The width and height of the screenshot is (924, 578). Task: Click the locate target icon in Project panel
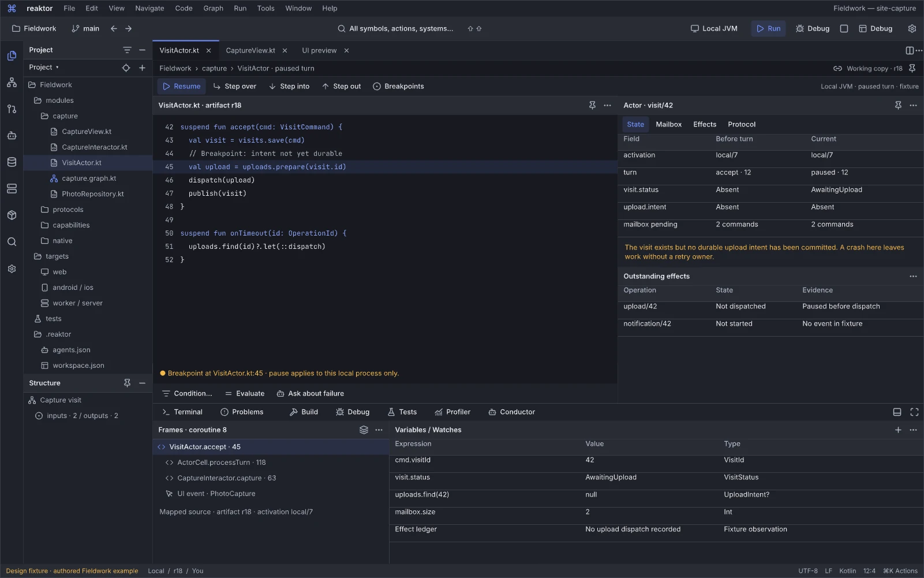coord(126,68)
